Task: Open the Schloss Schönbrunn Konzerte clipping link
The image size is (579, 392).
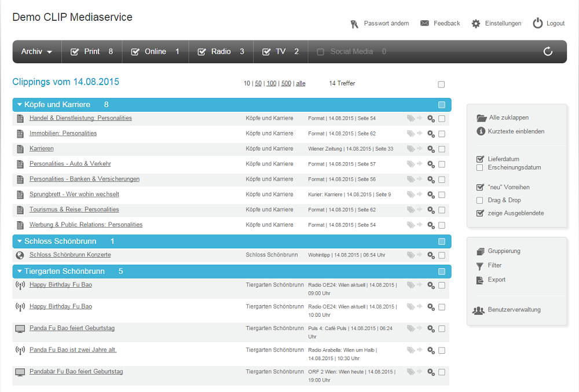Action: click(69, 254)
